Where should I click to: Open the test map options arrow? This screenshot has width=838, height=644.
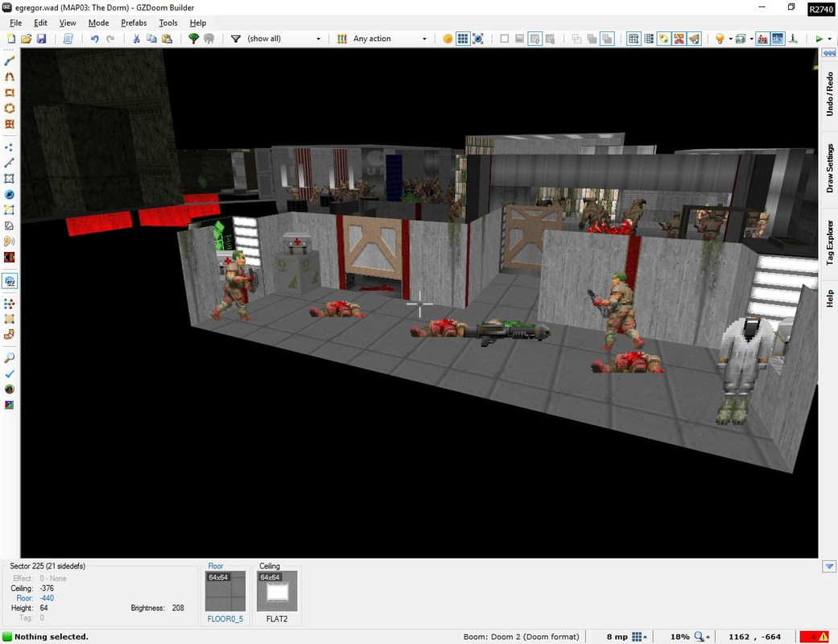point(829,39)
